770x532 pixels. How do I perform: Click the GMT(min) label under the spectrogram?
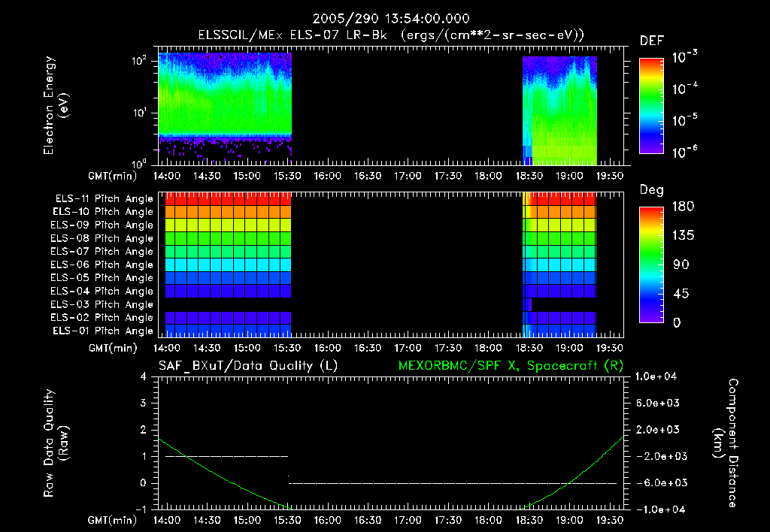point(113,176)
